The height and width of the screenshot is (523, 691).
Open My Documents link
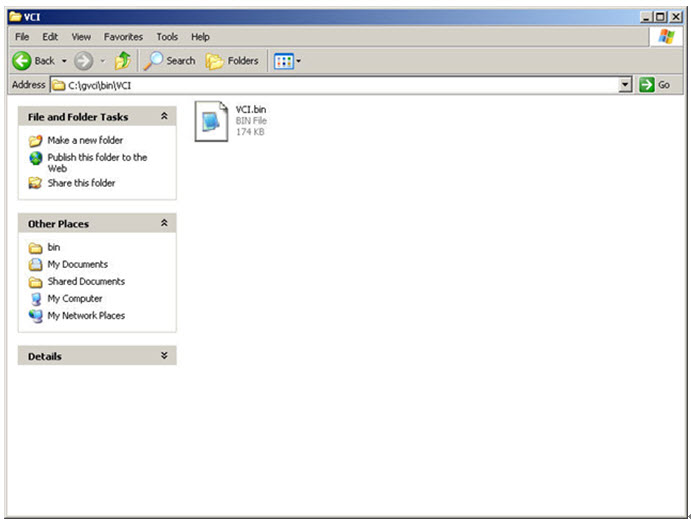tap(78, 264)
